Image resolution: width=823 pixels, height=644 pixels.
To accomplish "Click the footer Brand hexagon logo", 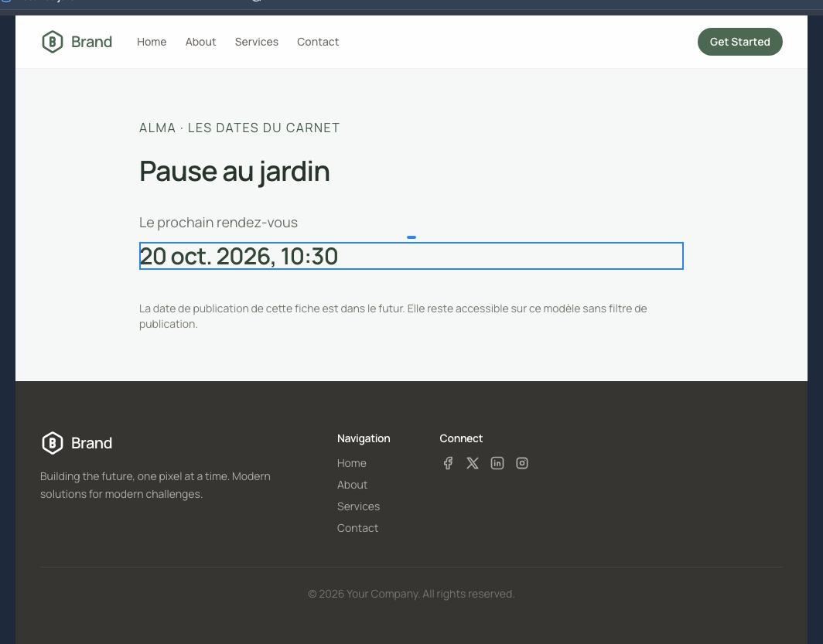I will click(53, 443).
